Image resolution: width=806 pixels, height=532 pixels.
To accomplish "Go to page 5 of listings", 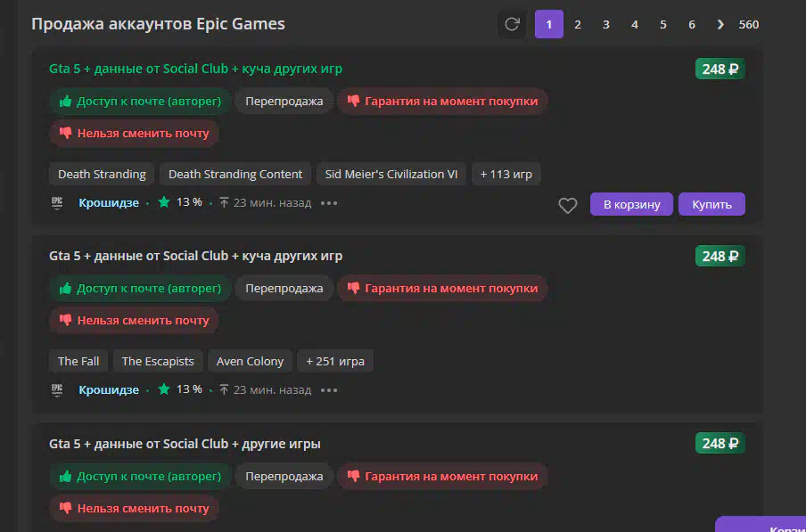I will pos(663,24).
